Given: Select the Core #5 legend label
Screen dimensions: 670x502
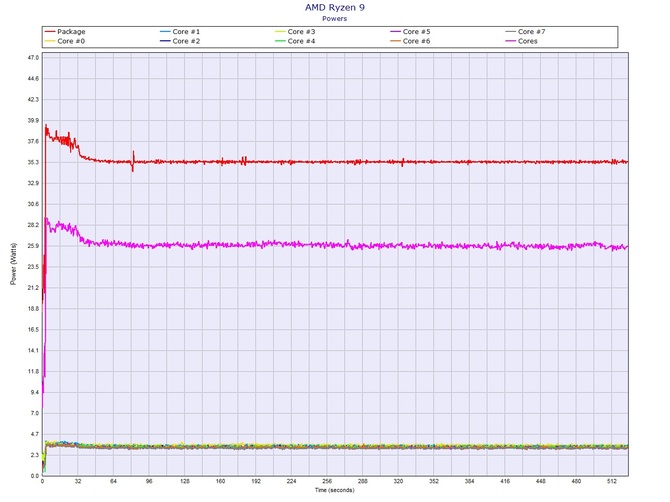Looking at the screenshot, I should pos(417,32).
